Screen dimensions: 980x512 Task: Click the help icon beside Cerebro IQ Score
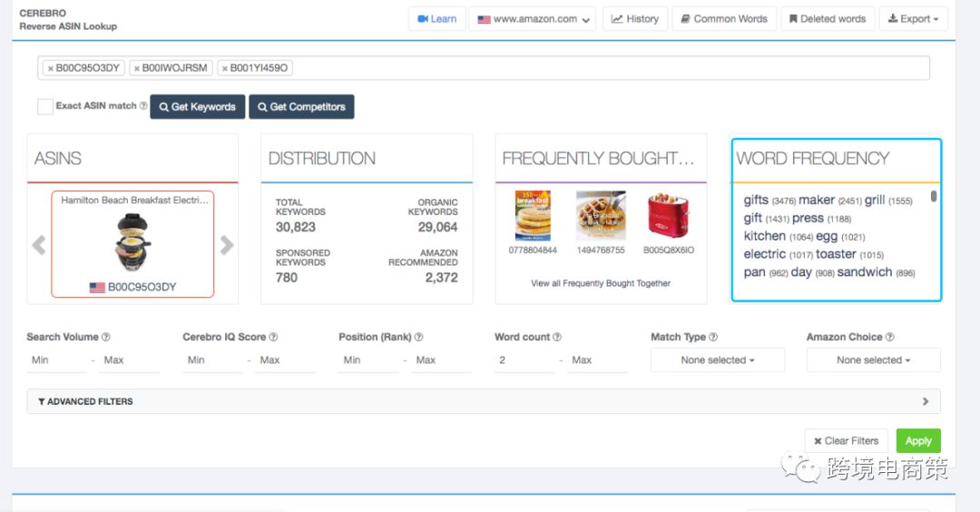pyautogui.click(x=273, y=337)
